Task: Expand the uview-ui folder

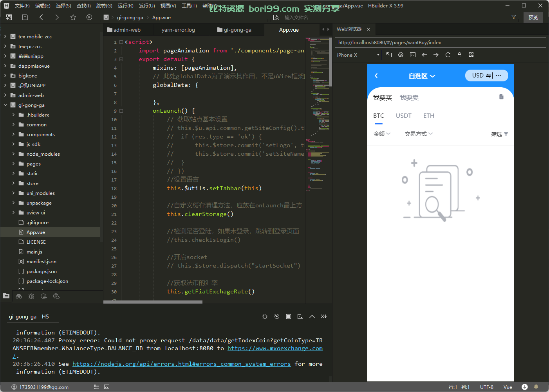Action: pos(13,212)
